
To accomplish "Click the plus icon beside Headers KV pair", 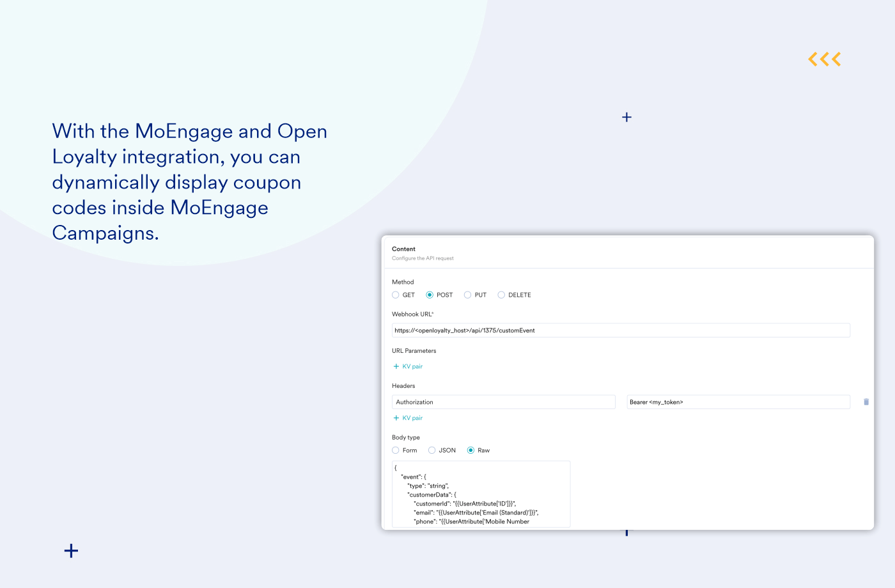I will click(x=396, y=418).
